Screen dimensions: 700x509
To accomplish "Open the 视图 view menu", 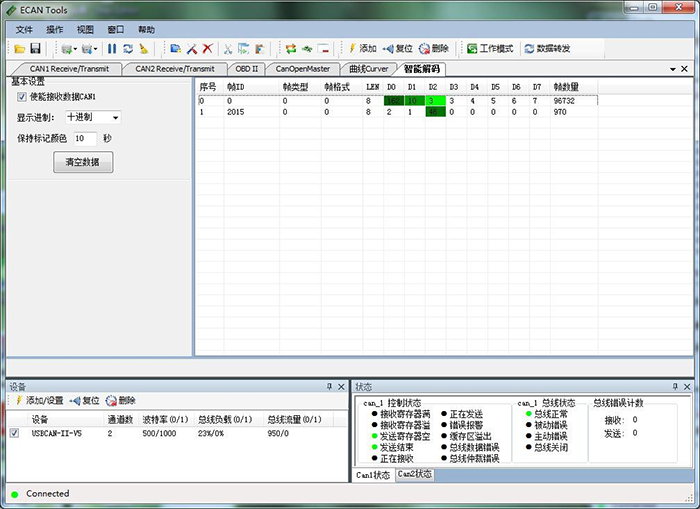I will click(85, 29).
